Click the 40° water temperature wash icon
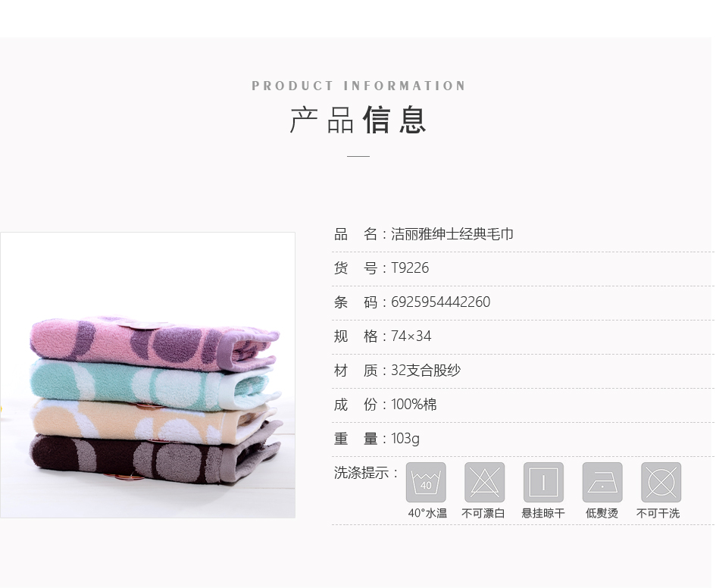716x588 pixels. (x=426, y=482)
